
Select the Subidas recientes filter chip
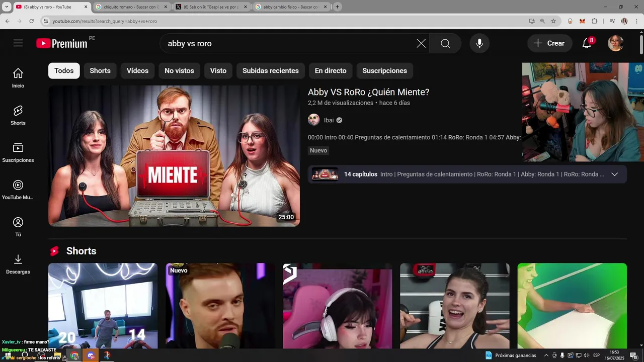click(271, 71)
